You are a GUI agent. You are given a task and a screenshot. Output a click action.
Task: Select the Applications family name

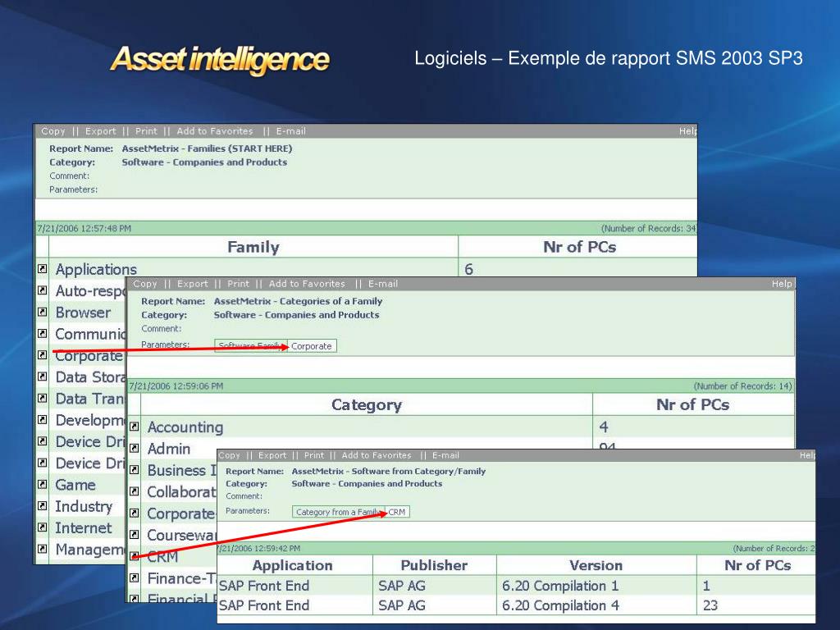coord(97,269)
